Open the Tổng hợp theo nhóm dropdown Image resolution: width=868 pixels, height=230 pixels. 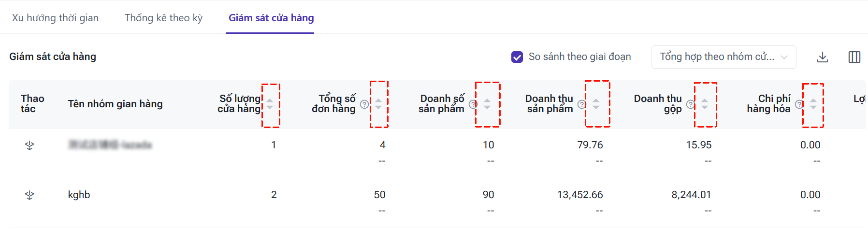pyautogui.click(x=723, y=57)
